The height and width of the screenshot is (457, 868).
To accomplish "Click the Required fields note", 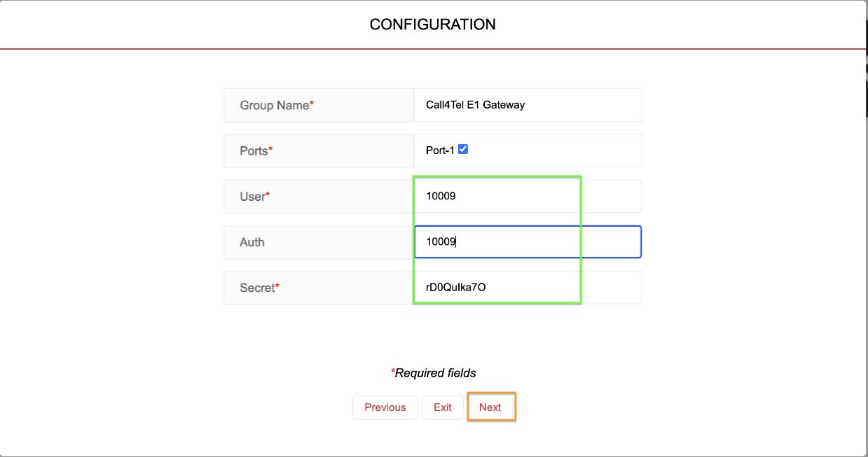I will 435,373.
